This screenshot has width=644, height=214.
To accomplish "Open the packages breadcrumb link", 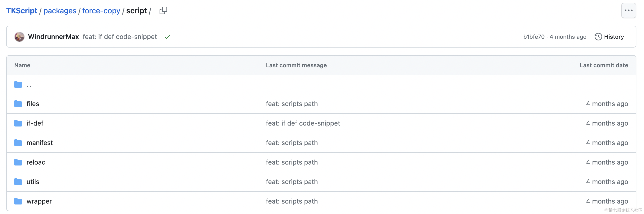I will [60, 11].
